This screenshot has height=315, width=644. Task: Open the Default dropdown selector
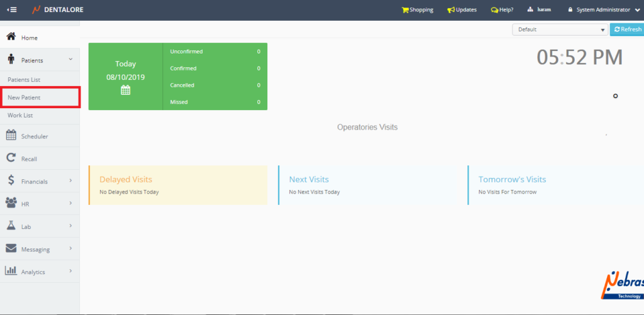[x=559, y=30]
